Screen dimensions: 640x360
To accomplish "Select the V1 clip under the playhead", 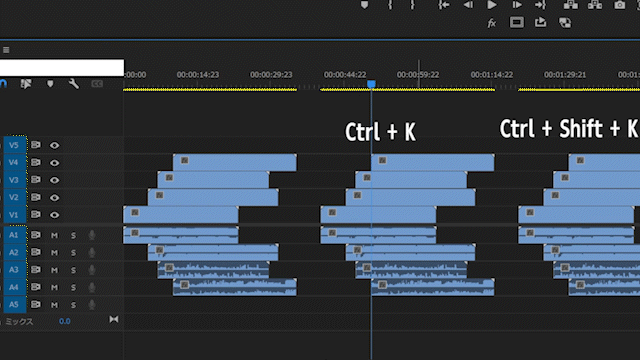I will [378, 215].
